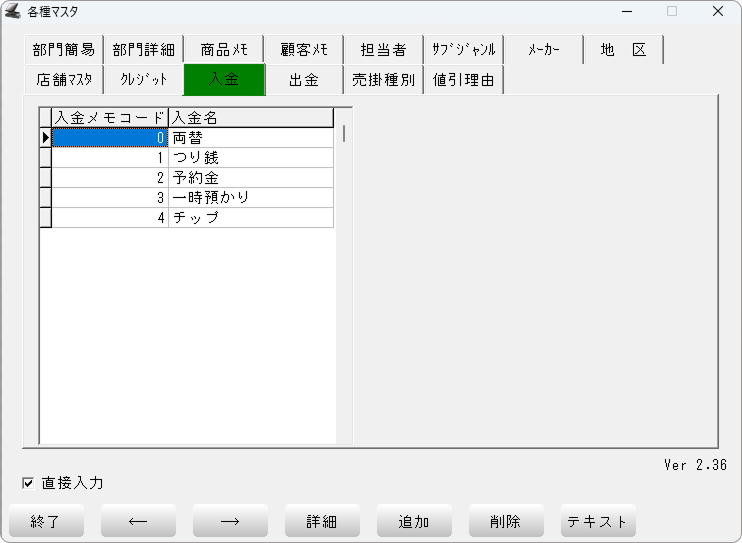742x543 pixels.
Task: Go to the 店舗マスタ tab
Action: 63,80
